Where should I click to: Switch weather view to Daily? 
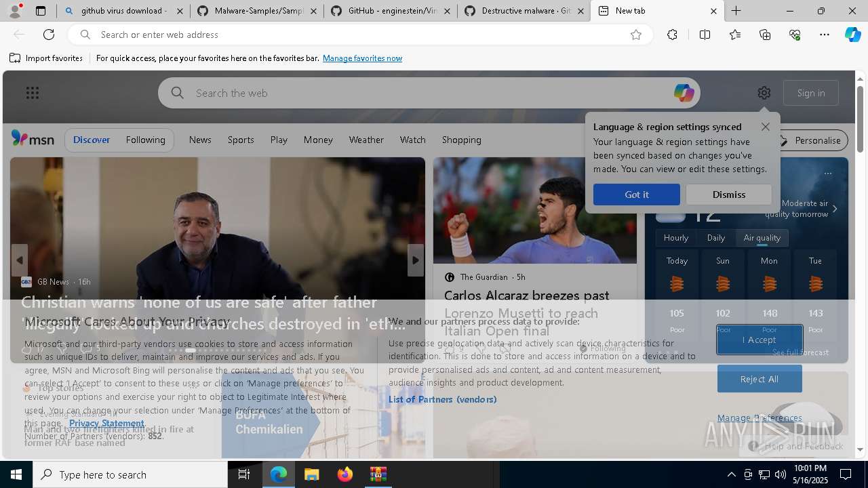click(716, 238)
